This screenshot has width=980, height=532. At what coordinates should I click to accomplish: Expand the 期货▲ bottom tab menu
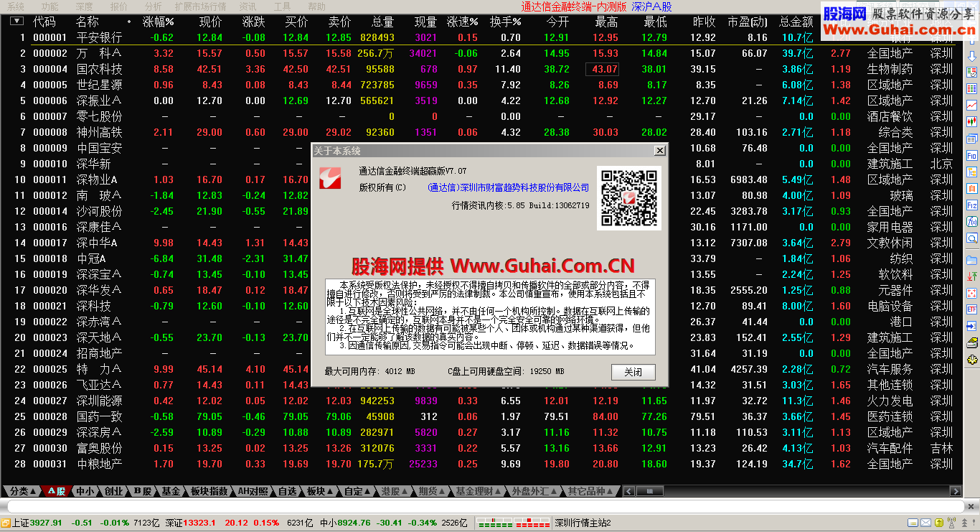[432, 491]
